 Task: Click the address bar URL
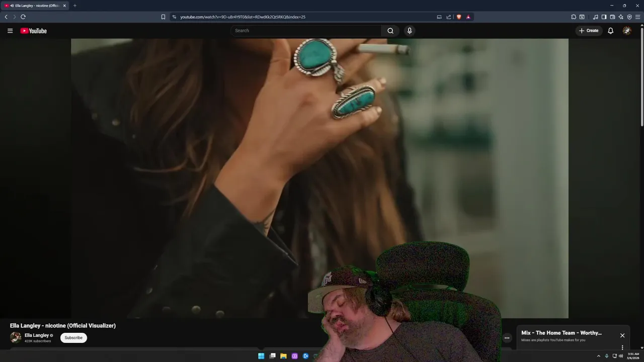tap(243, 17)
